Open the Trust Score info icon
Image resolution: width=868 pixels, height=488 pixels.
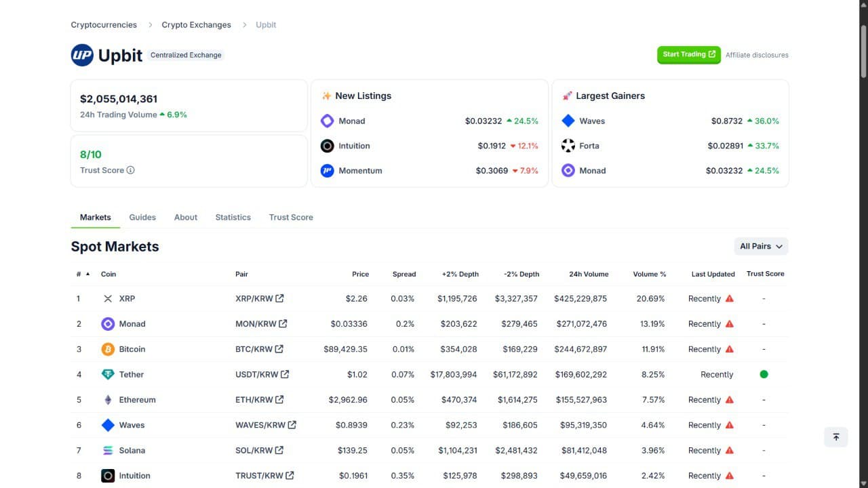click(130, 170)
